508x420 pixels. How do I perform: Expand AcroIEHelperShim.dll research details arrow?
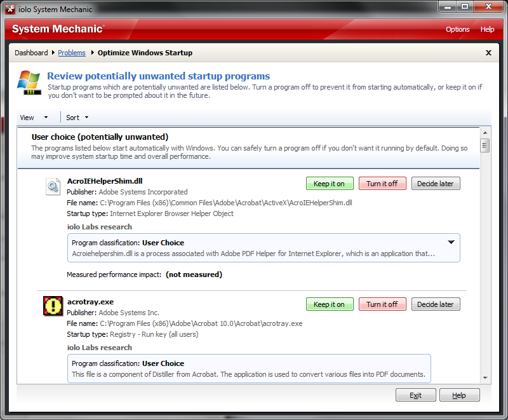click(x=451, y=242)
